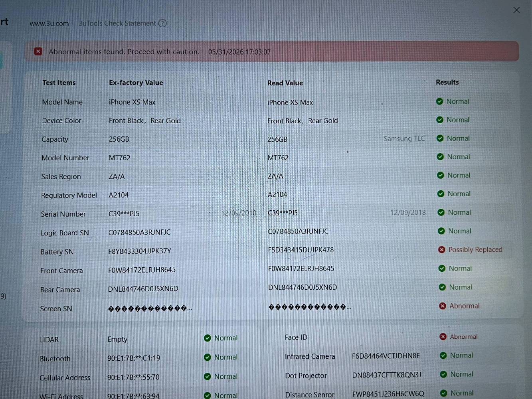The image size is (532, 399).
Task: Click the 'Test Items' column header
Action: coord(59,83)
